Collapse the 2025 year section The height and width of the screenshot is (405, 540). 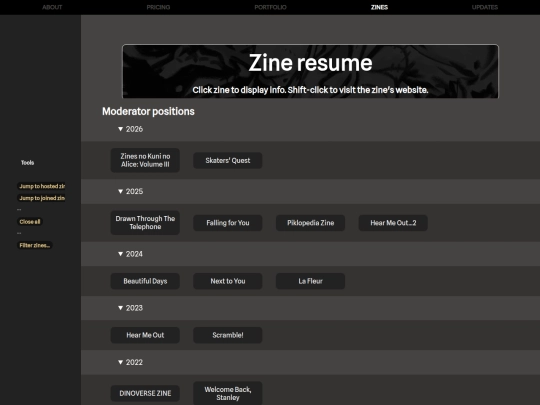point(130,191)
